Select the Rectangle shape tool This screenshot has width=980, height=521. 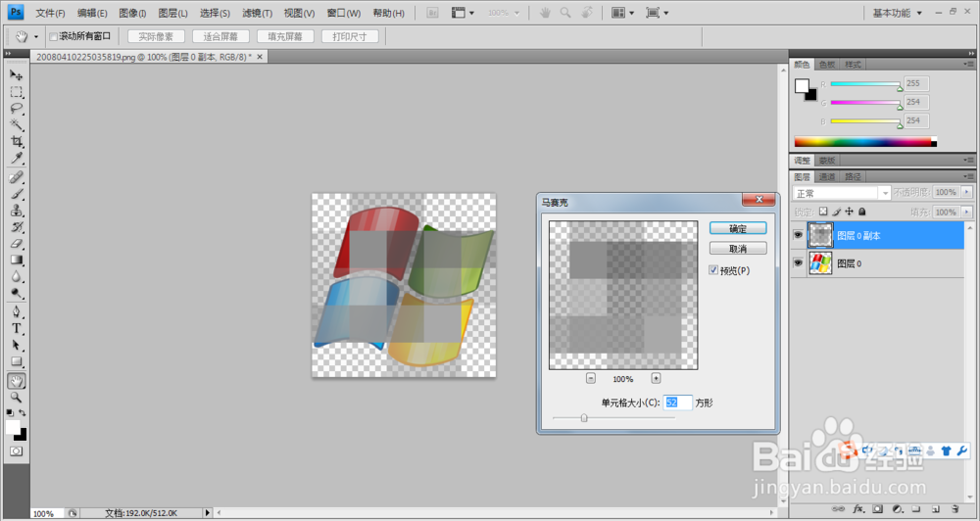(x=17, y=361)
